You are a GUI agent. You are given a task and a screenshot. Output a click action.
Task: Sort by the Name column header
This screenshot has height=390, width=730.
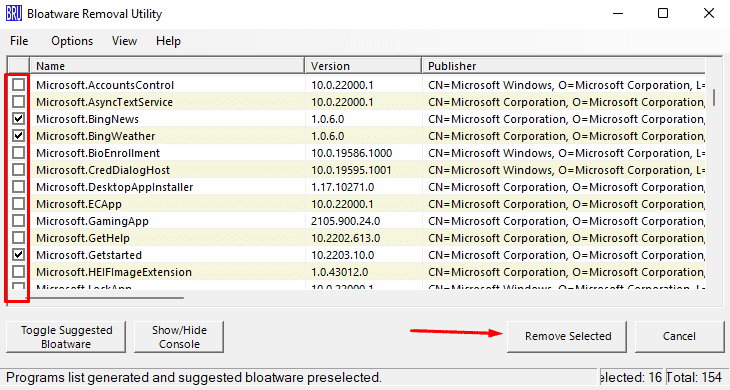point(167,66)
